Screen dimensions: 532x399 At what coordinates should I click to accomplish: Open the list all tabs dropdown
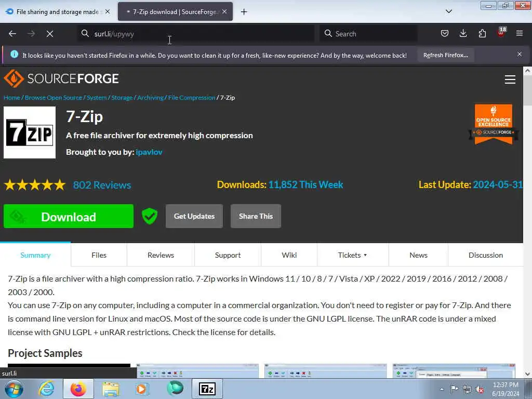pyautogui.click(x=449, y=11)
